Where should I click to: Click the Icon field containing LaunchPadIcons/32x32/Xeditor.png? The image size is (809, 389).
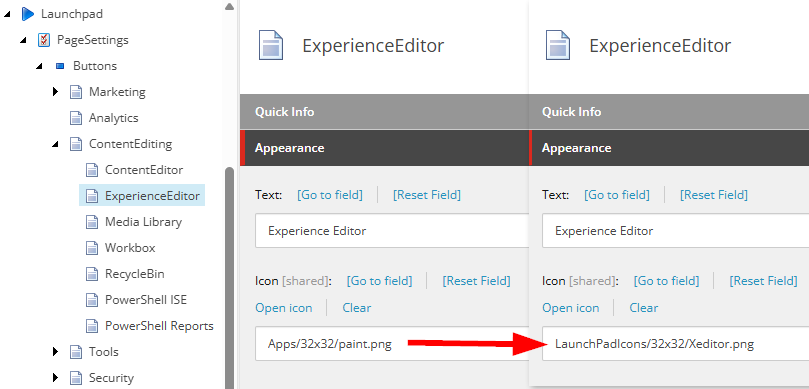click(x=675, y=344)
